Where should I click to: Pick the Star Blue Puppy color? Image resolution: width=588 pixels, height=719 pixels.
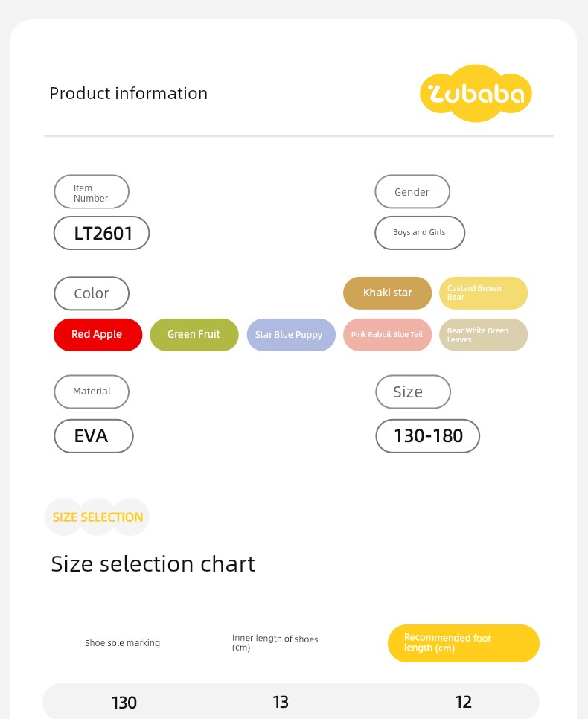(291, 335)
